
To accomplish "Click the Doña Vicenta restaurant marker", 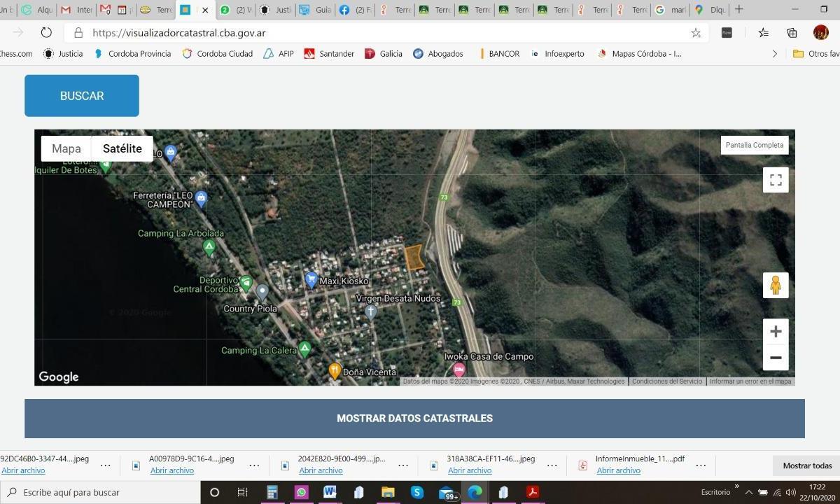I will click(335, 370).
